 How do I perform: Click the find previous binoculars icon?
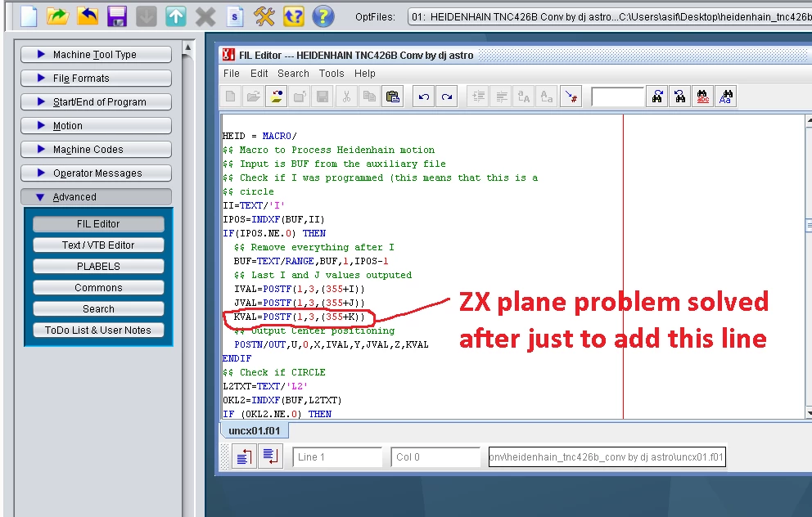[680, 97]
